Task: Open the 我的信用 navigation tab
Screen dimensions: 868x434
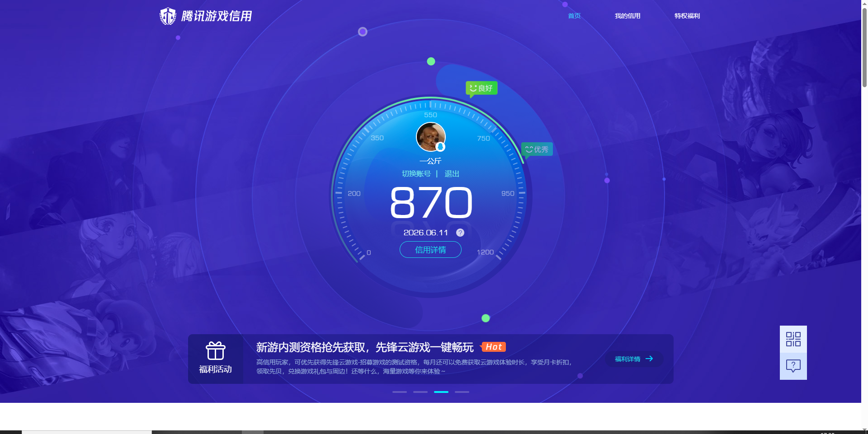Action: (627, 16)
